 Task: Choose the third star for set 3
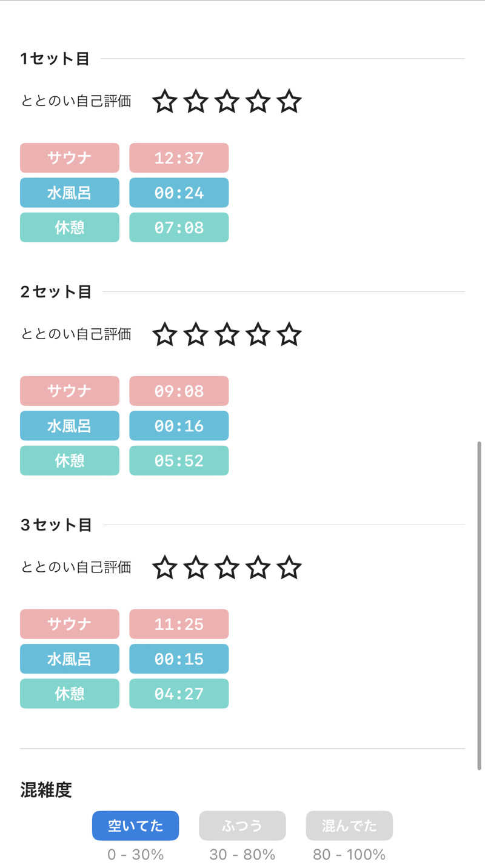(x=227, y=568)
